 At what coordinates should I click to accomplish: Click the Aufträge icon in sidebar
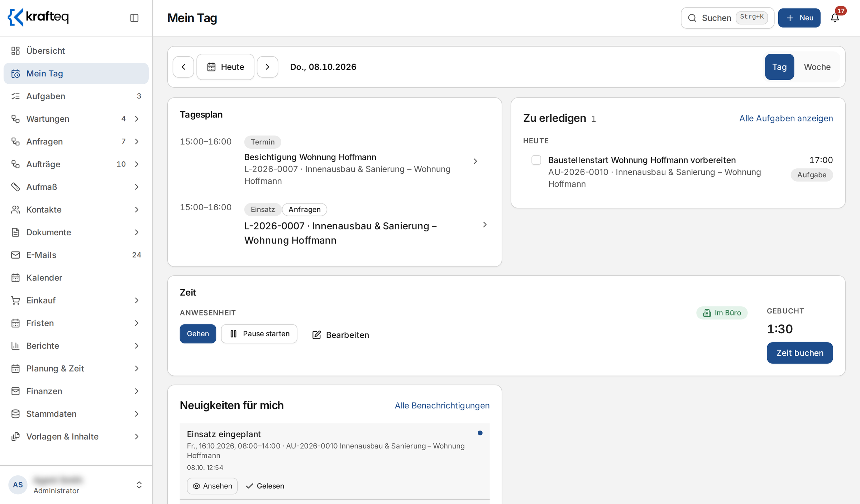(x=15, y=164)
